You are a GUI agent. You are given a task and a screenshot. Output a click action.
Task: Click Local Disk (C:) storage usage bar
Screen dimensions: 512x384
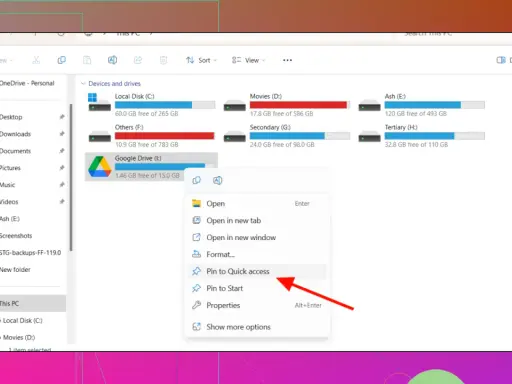165,105
